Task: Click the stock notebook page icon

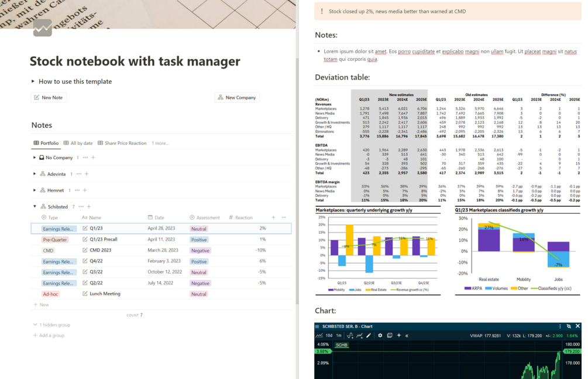Action: pos(42,28)
